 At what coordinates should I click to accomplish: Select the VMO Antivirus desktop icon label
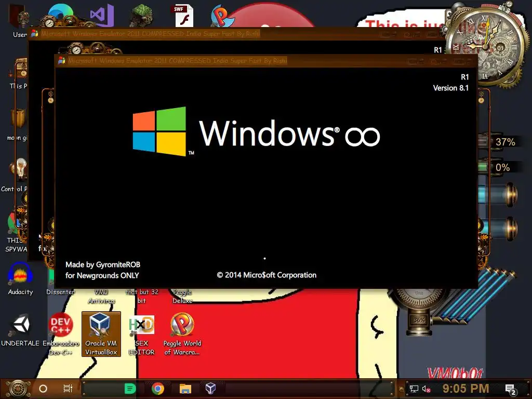(101, 296)
